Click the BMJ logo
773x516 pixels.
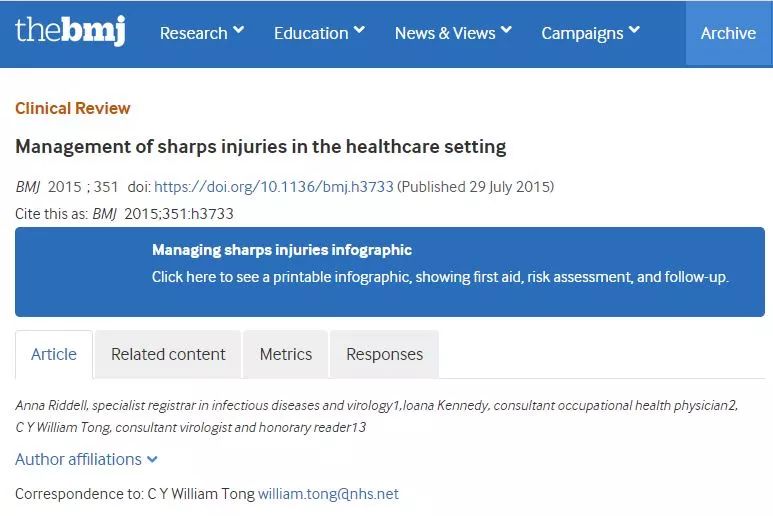(70, 32)
